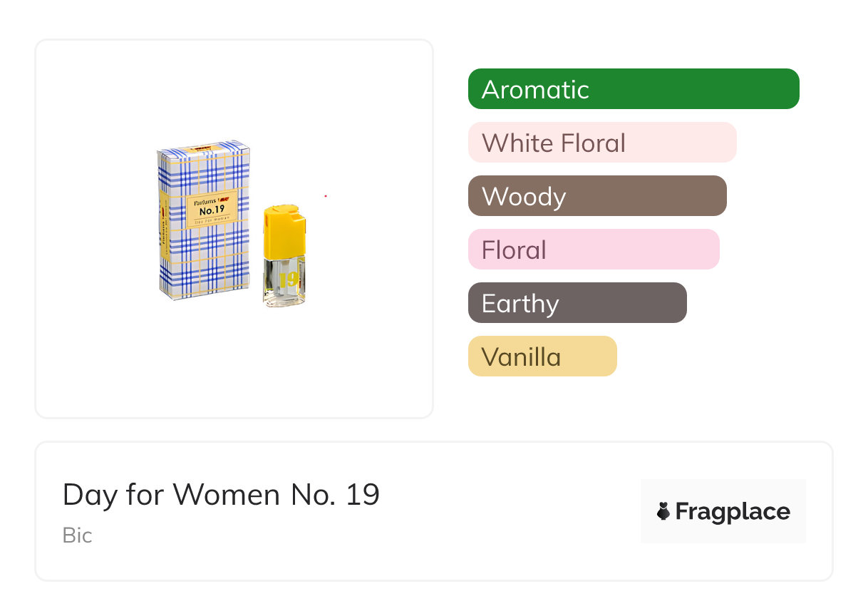Click the White Floral label text
This screenshot has height=616, width=868.
coord(553,143)
